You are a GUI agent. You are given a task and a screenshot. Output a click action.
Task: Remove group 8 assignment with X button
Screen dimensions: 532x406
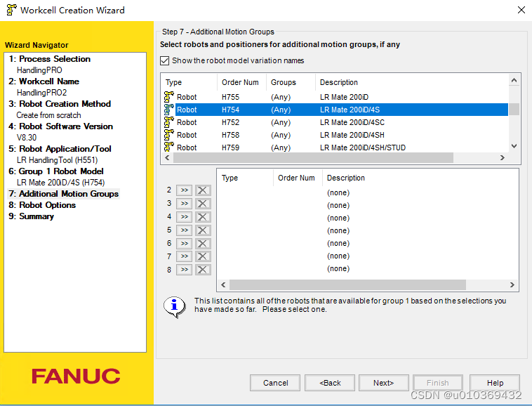[203, 270]
